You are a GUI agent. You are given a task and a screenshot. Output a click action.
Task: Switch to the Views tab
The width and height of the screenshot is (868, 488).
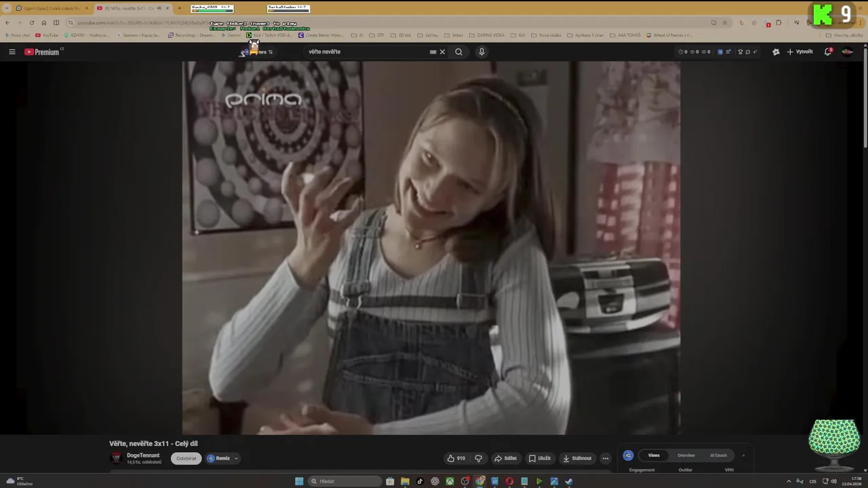(654, 455)
